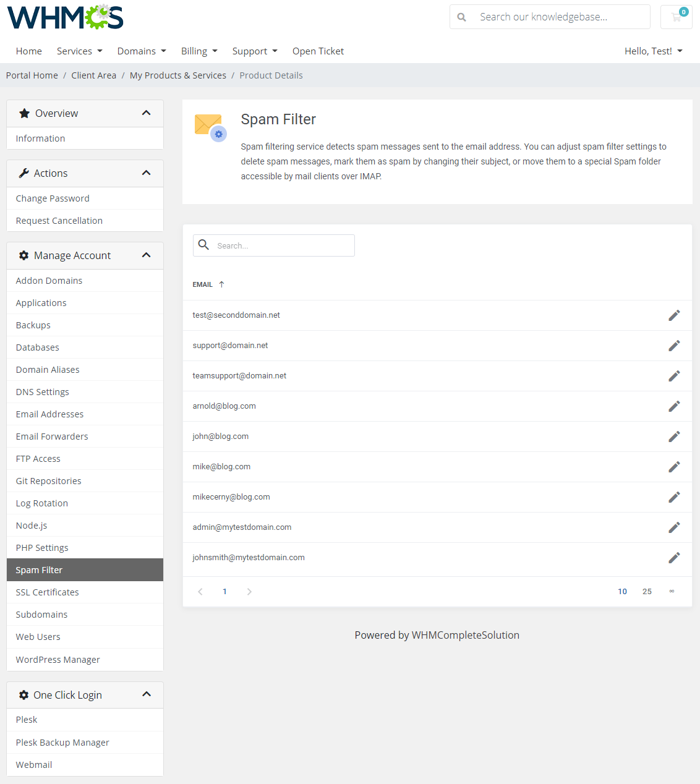The width and height of the screenshot is (700, 784).
Task: Collapse the Manage Account panel
Action: (x=147, y=255)
